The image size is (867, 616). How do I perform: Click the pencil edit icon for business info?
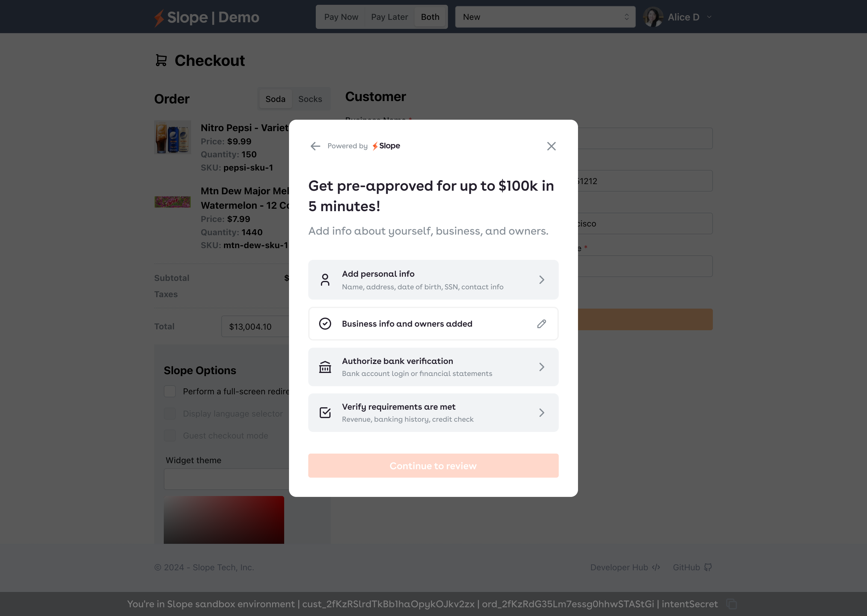tap(541, 324)
